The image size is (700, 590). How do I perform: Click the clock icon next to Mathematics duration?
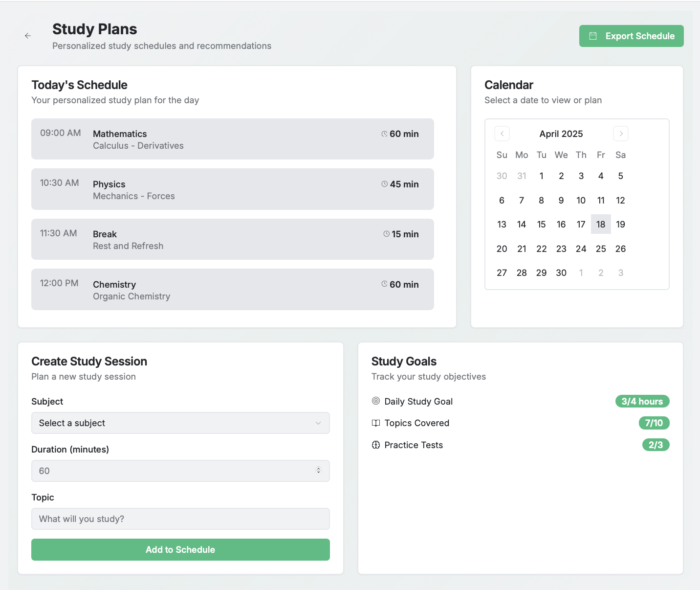pyautogui.click(x=385, y=134)
